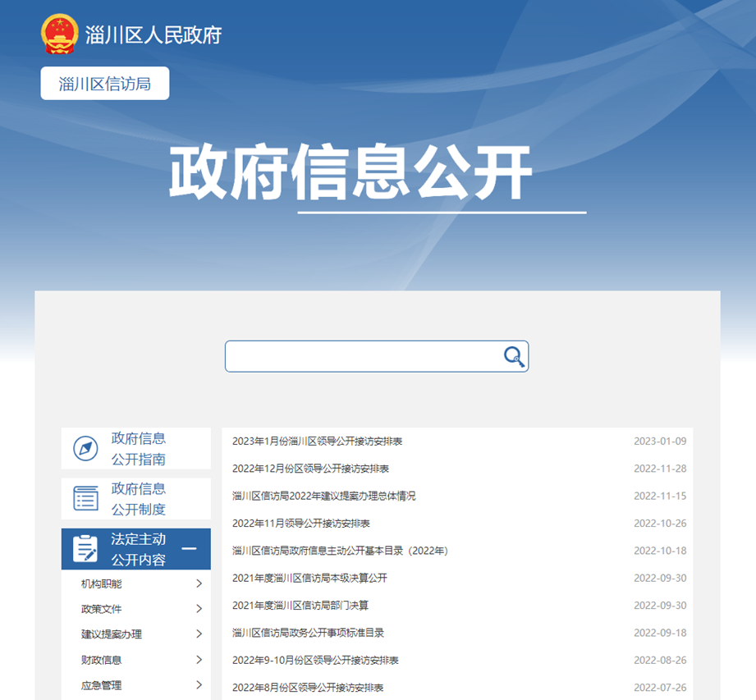Open 淄川区信访局政务公开事项标准目录 link
This screenshot has height=700, width=756.
pyautogui.click(x=308, y=633)
